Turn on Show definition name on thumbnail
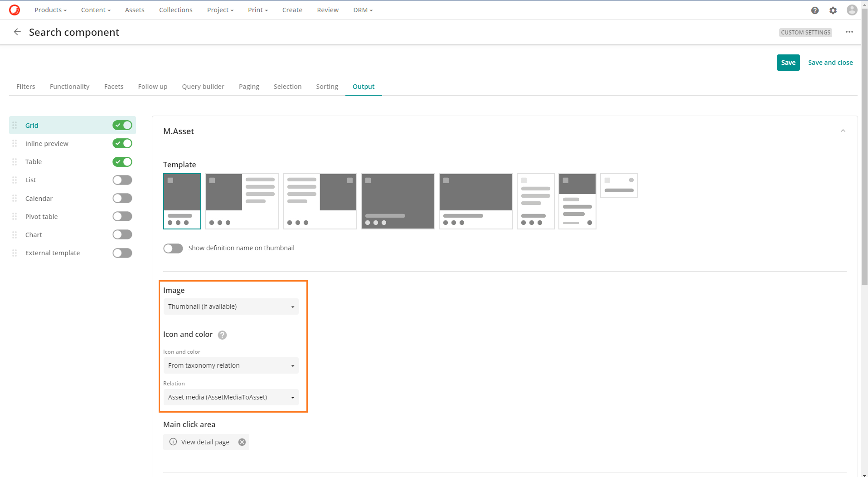868x477 pixels. click(x=173, y=248)
